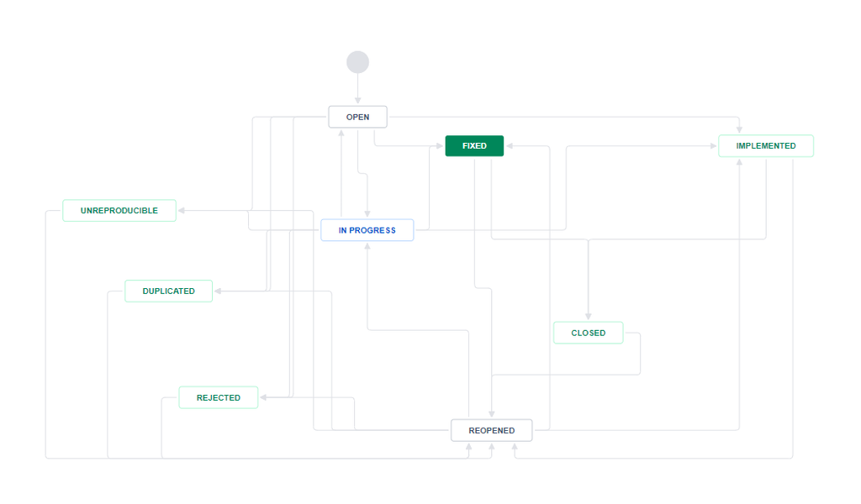Image resolution: width=861 pixels, height=504 pixels.
Task: Click arrowhead pointing into FIXED's left side
Action: coord(439,146)
